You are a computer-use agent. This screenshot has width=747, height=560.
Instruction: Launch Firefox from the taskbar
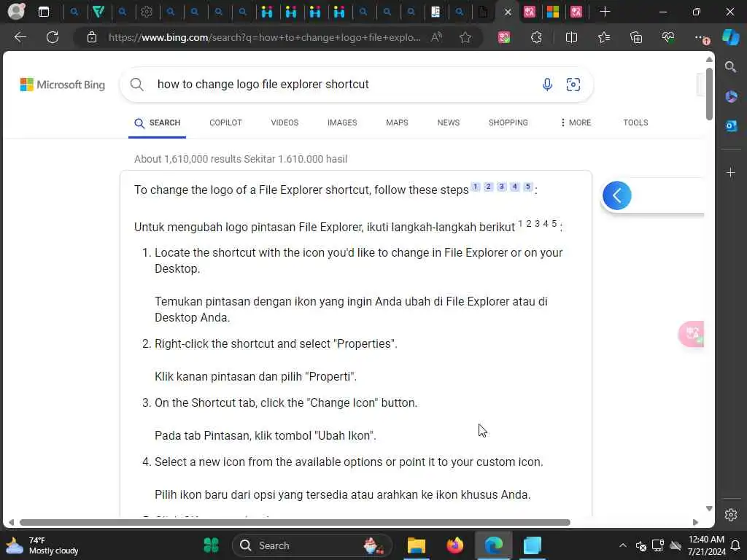[x=455, y=545]
